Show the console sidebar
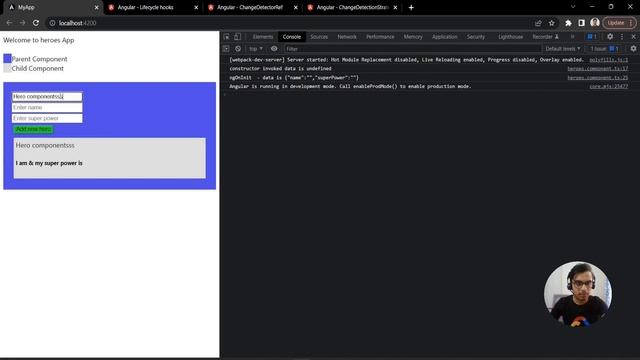The width and height of the screenshot is (640, 360). tap(226, 49)
